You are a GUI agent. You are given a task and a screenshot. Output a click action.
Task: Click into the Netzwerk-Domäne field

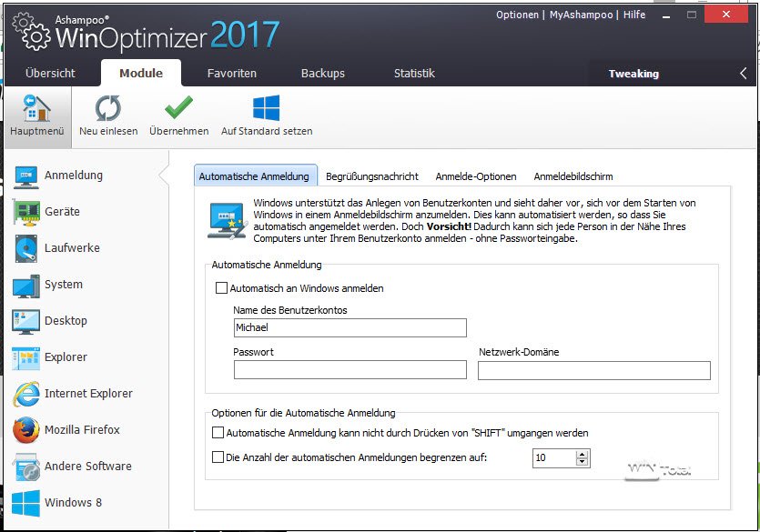[594, 370]
